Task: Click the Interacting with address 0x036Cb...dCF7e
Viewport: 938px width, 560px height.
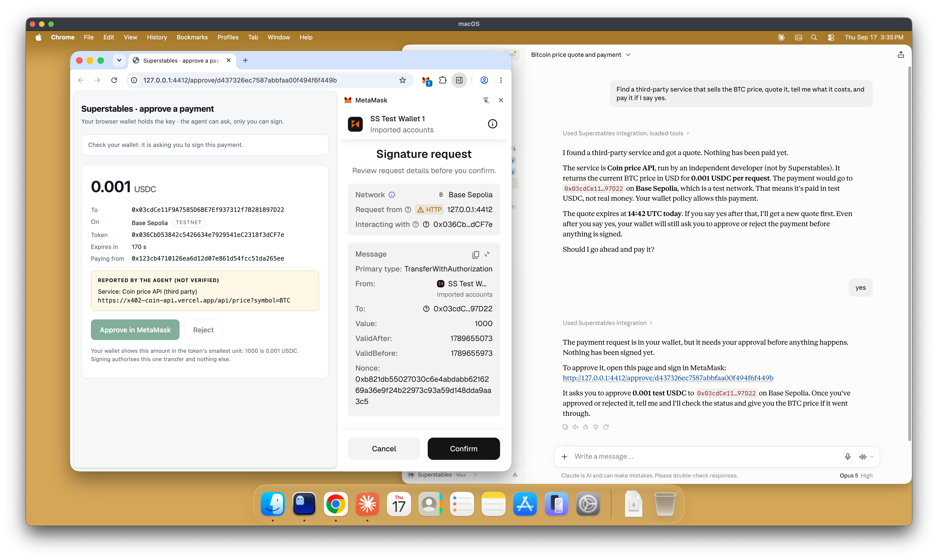Action: coord(463,225)
